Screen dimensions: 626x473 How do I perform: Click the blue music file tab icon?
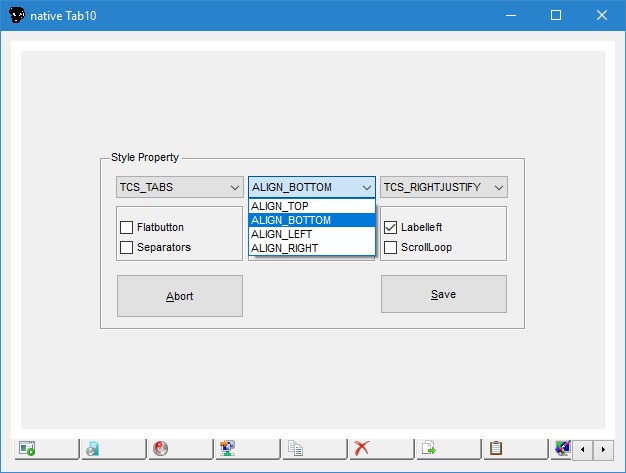[x=93, y=449]
